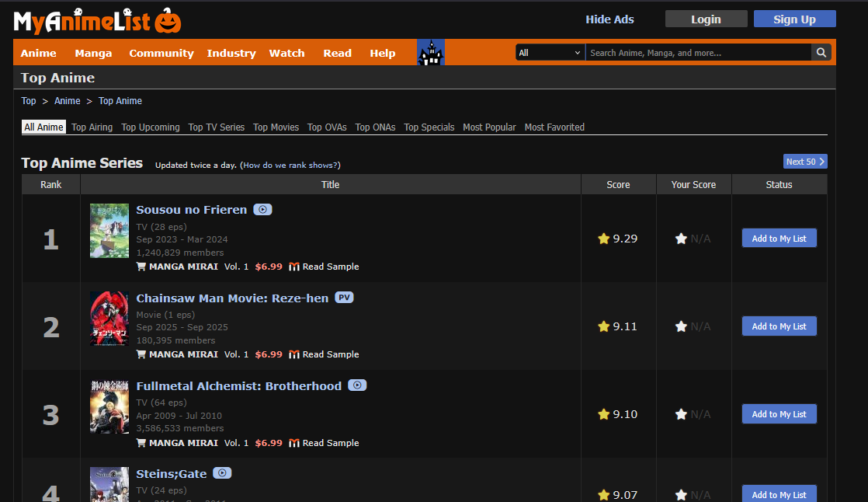Play Steins;Gate video icon
The height and width of the screenshot is (502, 868).
coord(222,473)
